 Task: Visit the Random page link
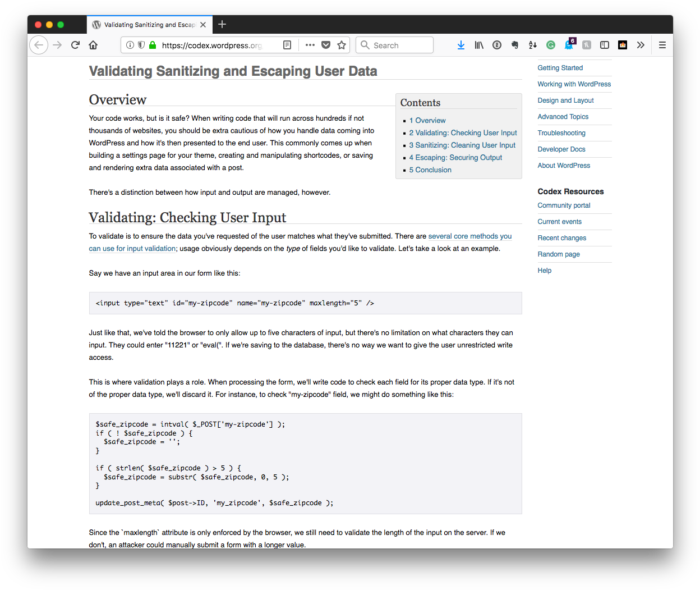coord(559,254)
